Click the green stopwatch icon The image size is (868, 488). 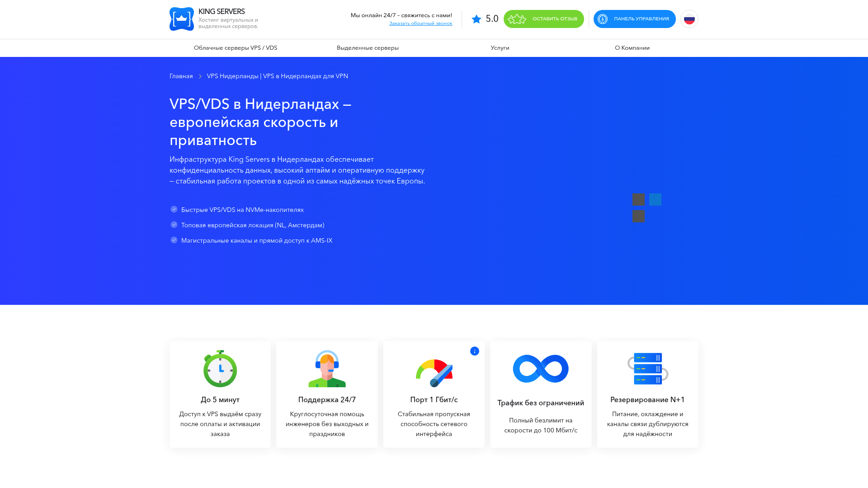coord(220,369)
